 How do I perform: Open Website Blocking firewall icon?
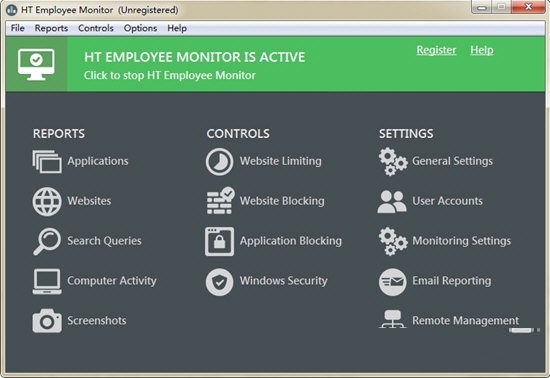[x=220, y=201]
